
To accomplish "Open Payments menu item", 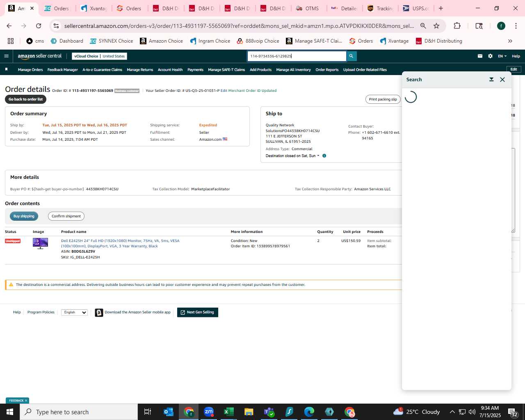I will click(195, 70).
